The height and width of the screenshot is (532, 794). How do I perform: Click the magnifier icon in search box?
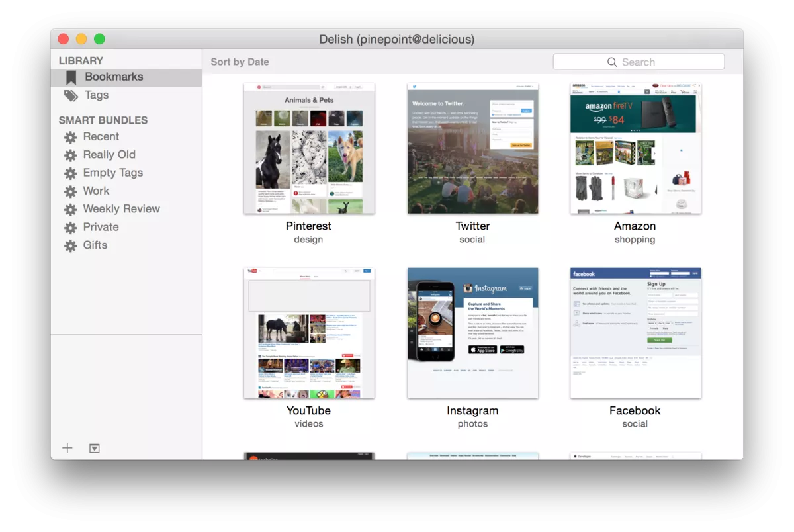pos(612,62)
